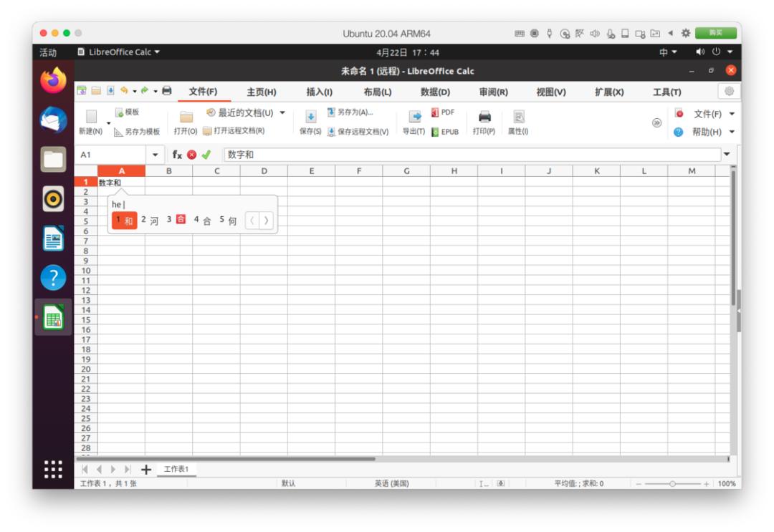This screenshot has height=532, width=774.
Task: Click Save as Template (另存为模板)
Action: [x=137, y=132]
